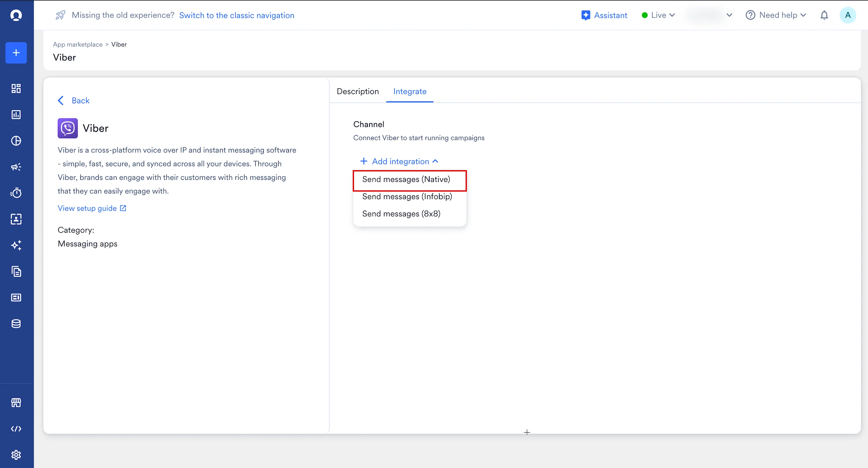
Task: Collapse the Add integration dropdown
Action: pos(400,161)
